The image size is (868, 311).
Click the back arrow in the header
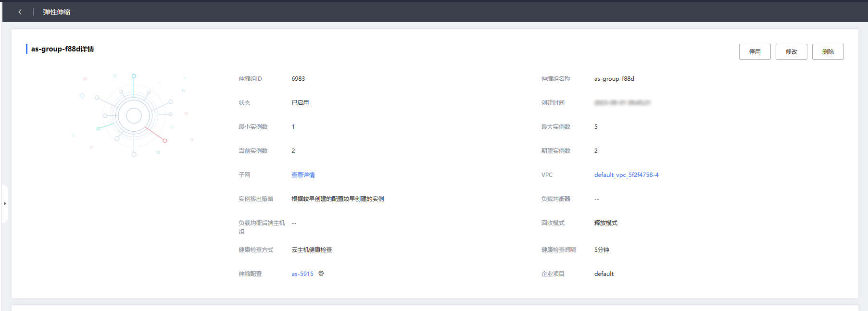20,12
